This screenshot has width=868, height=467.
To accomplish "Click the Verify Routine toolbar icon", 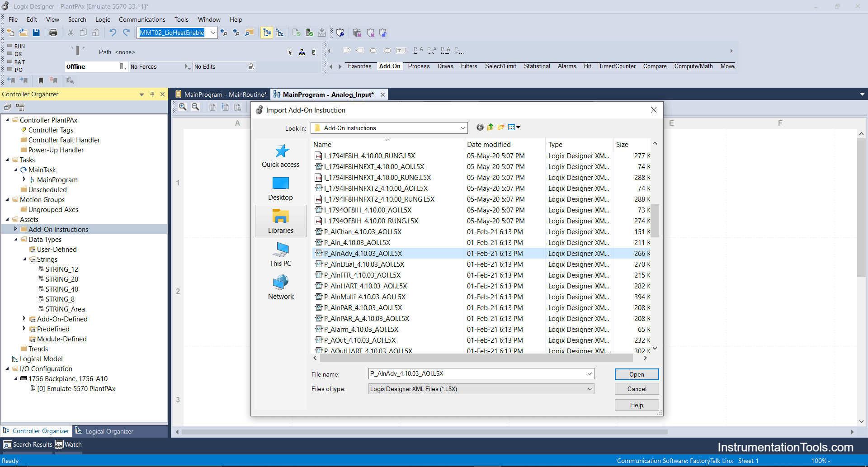I will coord(297,33).
